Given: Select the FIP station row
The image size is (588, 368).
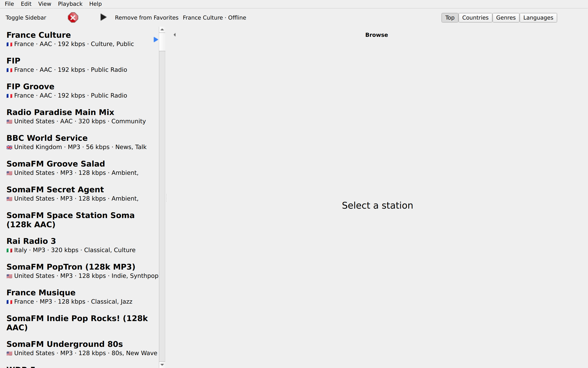Looking at the screenshot, I should click(x=79, y=65).
